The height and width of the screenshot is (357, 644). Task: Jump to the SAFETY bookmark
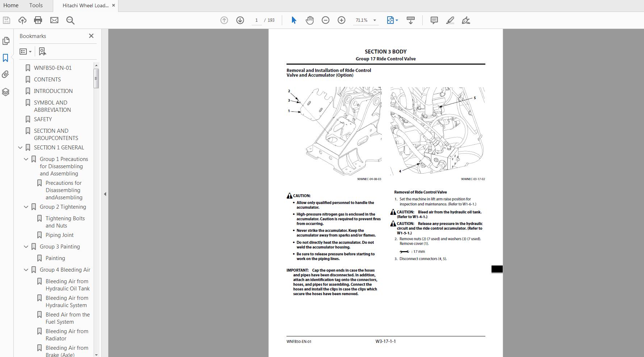pyautogui.click(x=42, y=119)
